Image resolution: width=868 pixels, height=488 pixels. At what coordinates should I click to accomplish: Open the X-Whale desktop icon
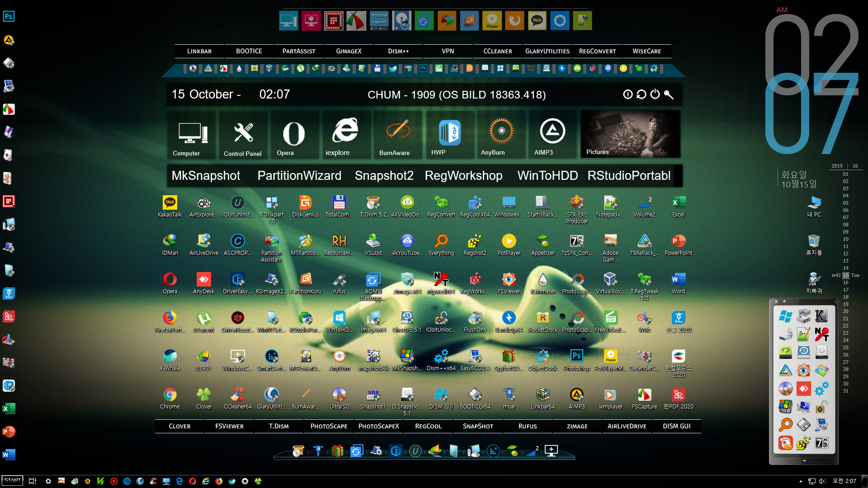[170, 360]
